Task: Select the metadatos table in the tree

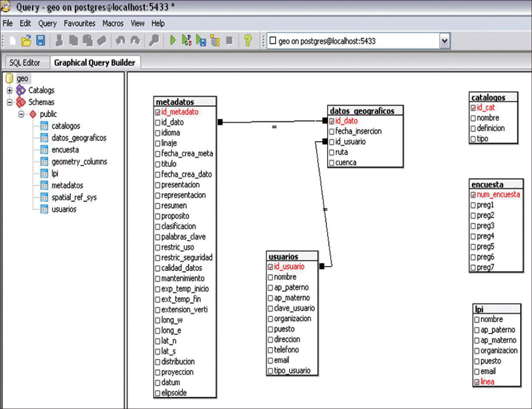Action: point(67,185)
